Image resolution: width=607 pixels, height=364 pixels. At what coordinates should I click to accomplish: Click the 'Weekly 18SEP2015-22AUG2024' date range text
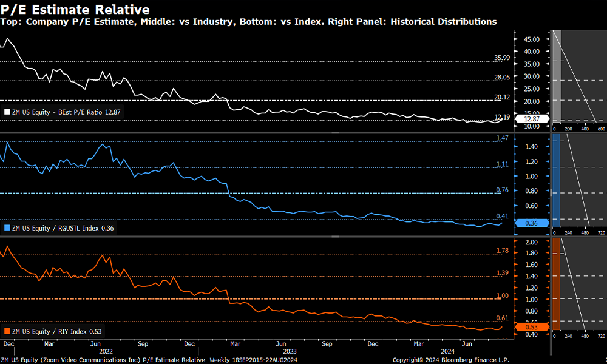(254, 360)
